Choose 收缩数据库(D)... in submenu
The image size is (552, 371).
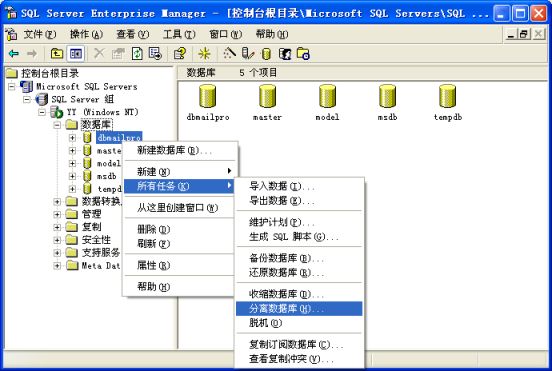[299, 294]
